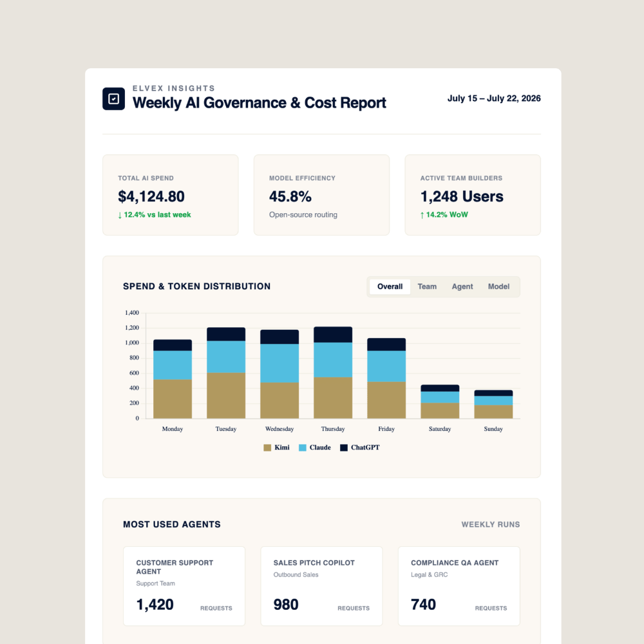This screenshot has height=644, width=644.
Task: Click the 1,420 requests value
Action: pos(155,605)
